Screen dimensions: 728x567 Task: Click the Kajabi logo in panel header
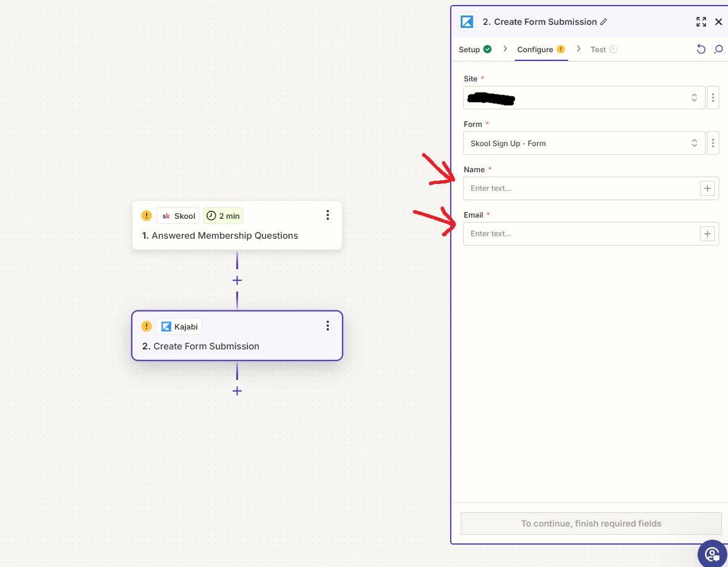tap(467, 22)
